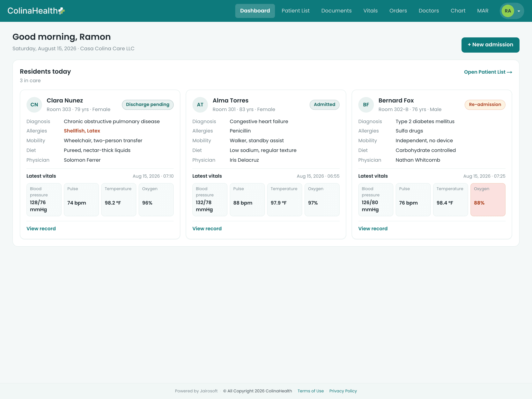Select the 88 bpm pulse tile
Image resolution: width=532 pixels, height=399 pixels.
(247, 200)
